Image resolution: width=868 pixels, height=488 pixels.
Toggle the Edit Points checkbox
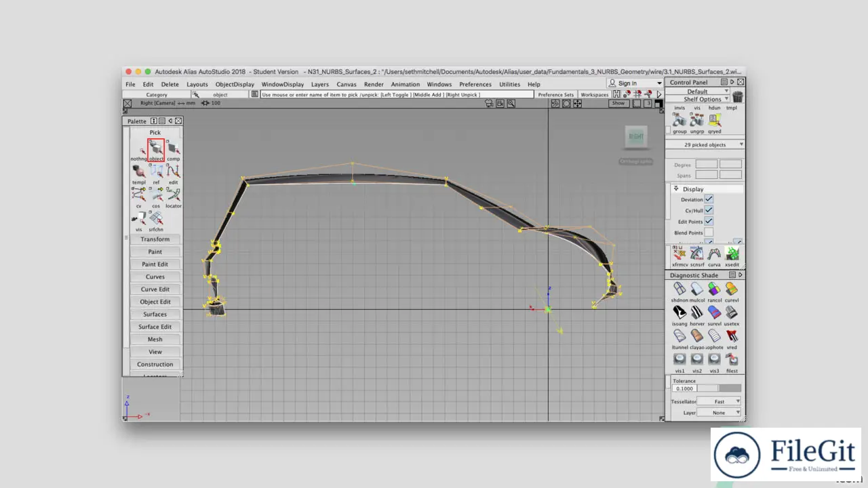(x=709, y=222)
